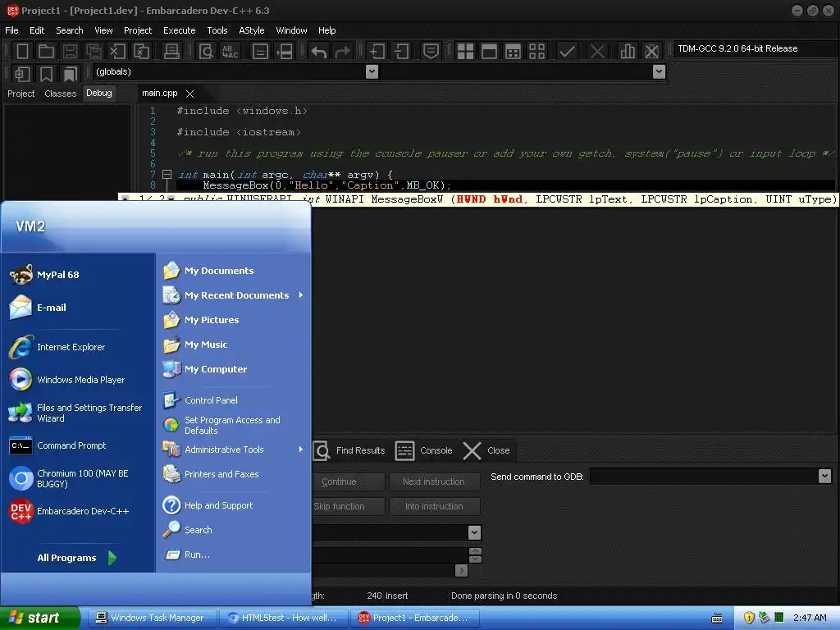Click the Unindent toolbar icon
The image size is (840, 630).
(x=401, y=52)
